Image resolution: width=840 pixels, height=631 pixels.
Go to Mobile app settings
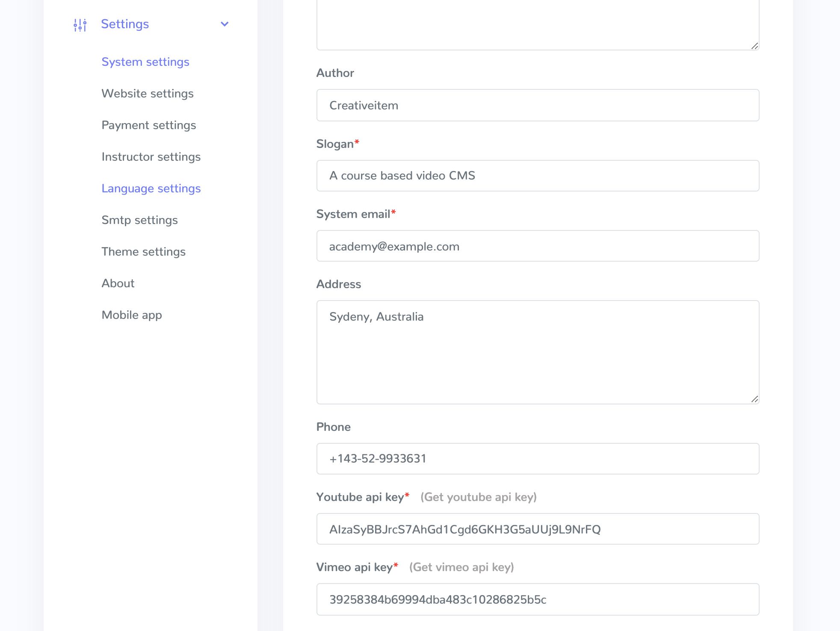click(132, 315)
